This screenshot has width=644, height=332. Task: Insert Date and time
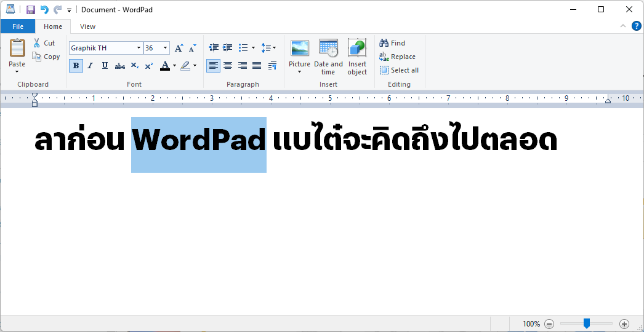(328, 57)
